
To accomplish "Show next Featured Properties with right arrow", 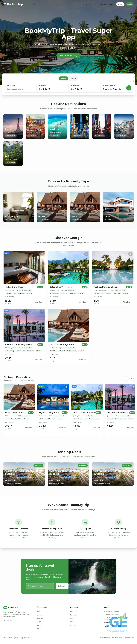I will coord(132,378).
